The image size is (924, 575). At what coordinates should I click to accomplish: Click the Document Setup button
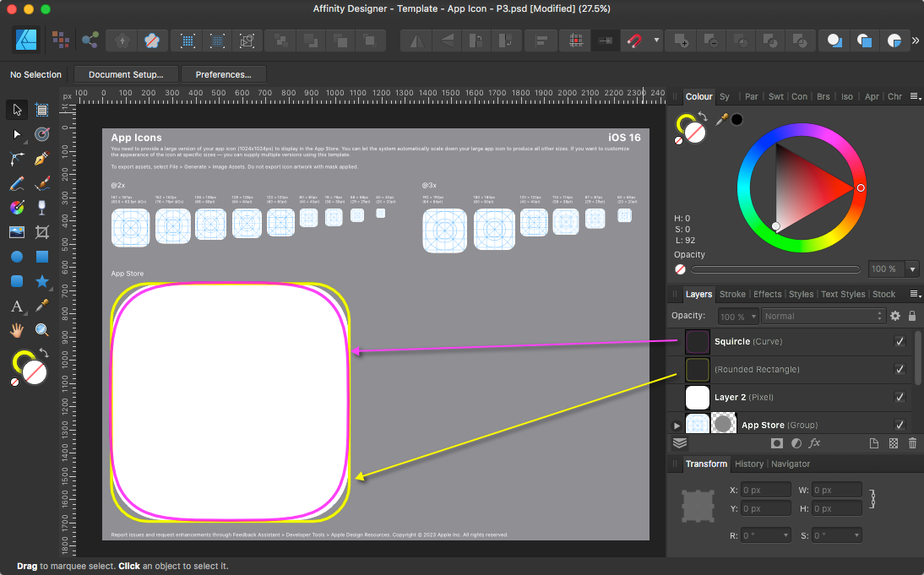click(x=126, y=74)
